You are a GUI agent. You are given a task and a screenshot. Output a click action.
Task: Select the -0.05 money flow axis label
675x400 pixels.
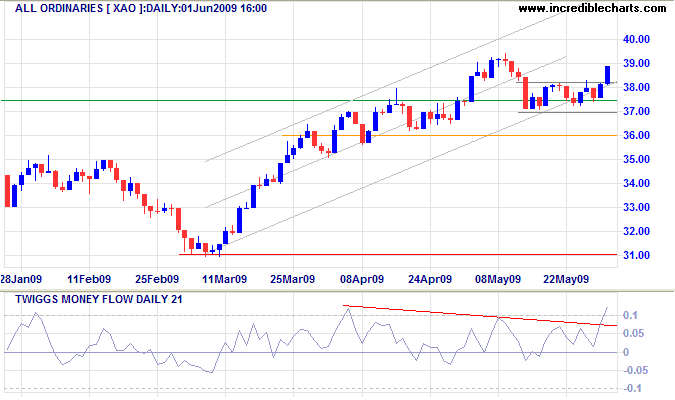pyautogui.click(x=634, y=370)
